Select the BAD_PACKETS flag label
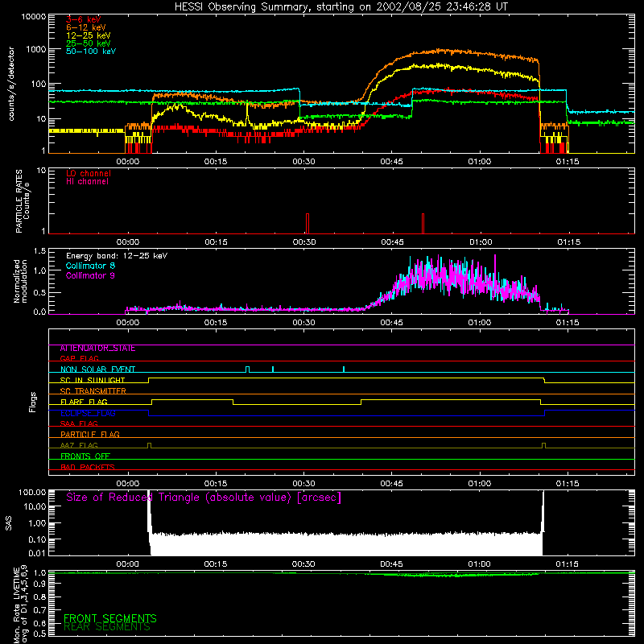This screenshot has height=644, width=644. pos(88,468)
